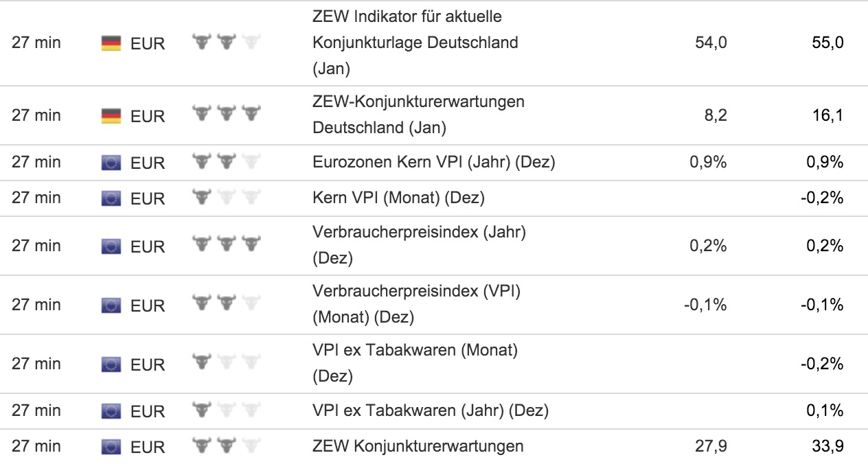868x464 pixels.
Task: Click EU flag in Verbraucherpreisindex (VPI) (Monat) row
Action: click(111, 305)
